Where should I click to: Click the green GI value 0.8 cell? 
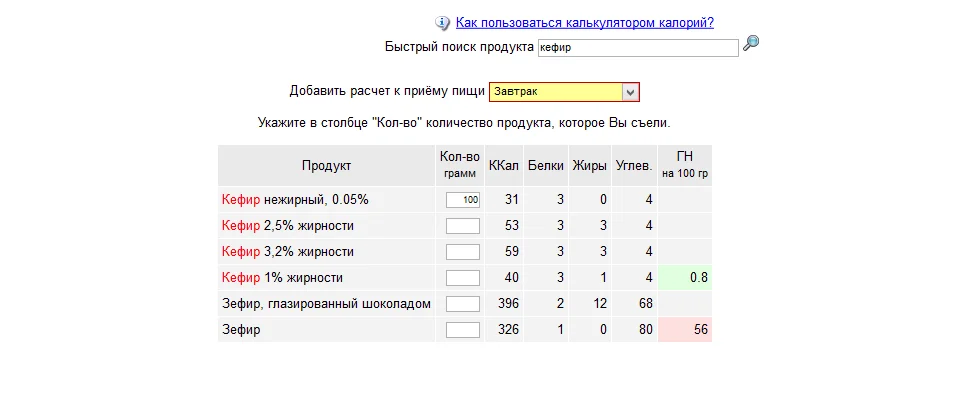(x=685, y=278)
